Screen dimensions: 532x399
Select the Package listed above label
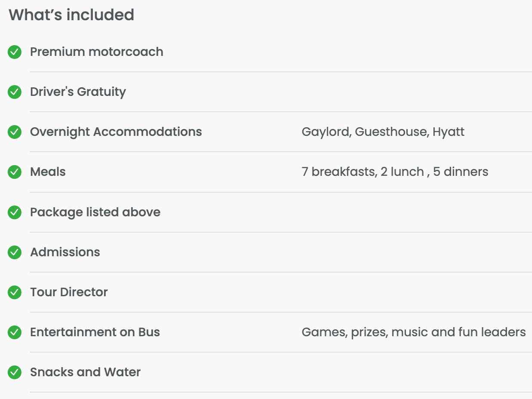pyautogui.click(x=95, y=212)
